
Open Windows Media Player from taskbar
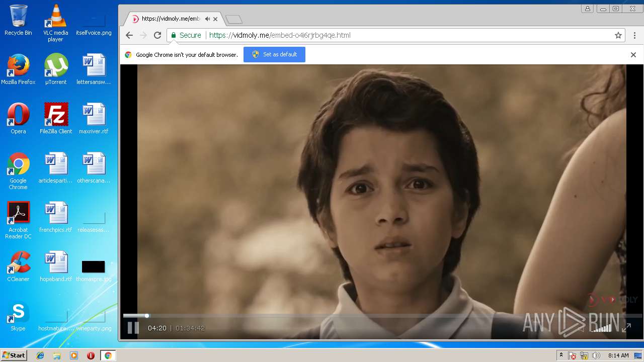tap(74, 355)
